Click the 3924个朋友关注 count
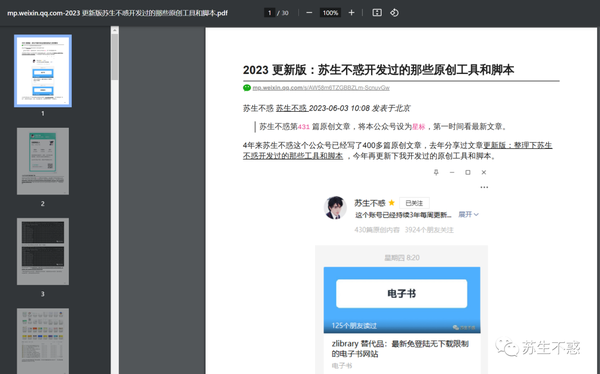The width and height of the screenshot is (600, 374). (429, 230)
